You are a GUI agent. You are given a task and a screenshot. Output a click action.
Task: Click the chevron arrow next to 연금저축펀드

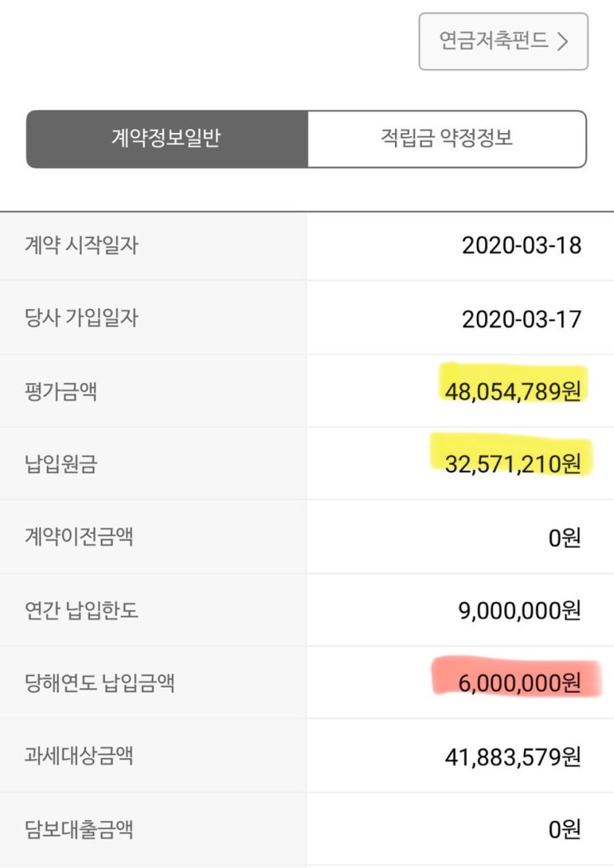pyautogui.click(x=563, y=42)
